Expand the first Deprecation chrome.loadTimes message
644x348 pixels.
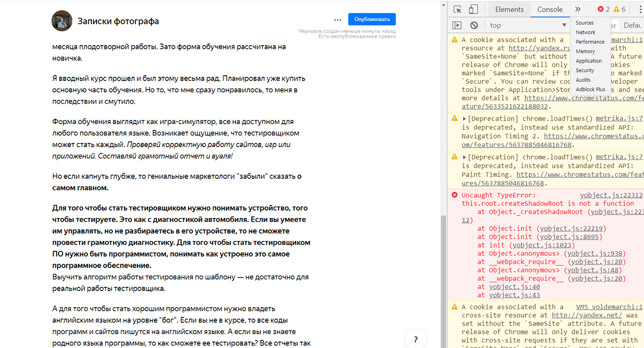pyautogui.click(x=465, y=119)
